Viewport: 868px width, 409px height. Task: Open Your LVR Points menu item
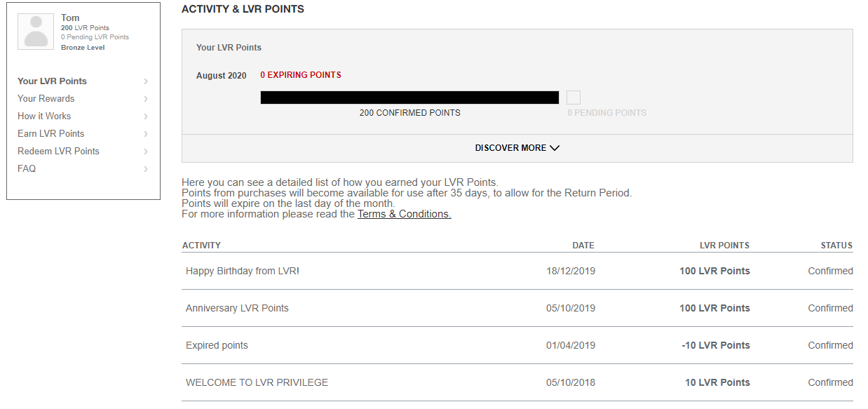coord(52,81)
